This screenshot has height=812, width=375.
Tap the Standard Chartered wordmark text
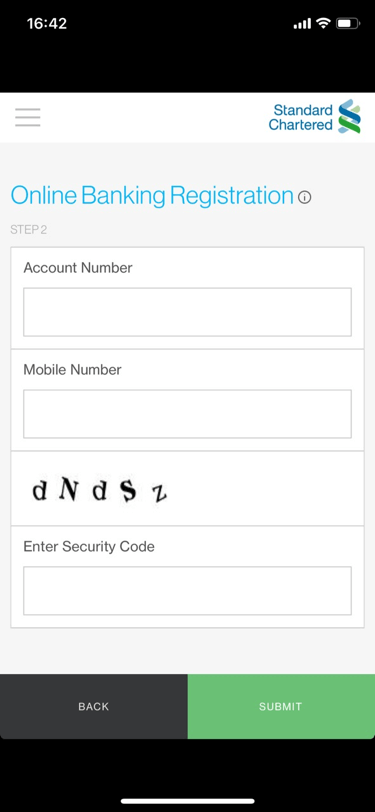click(x=300, y=117)
